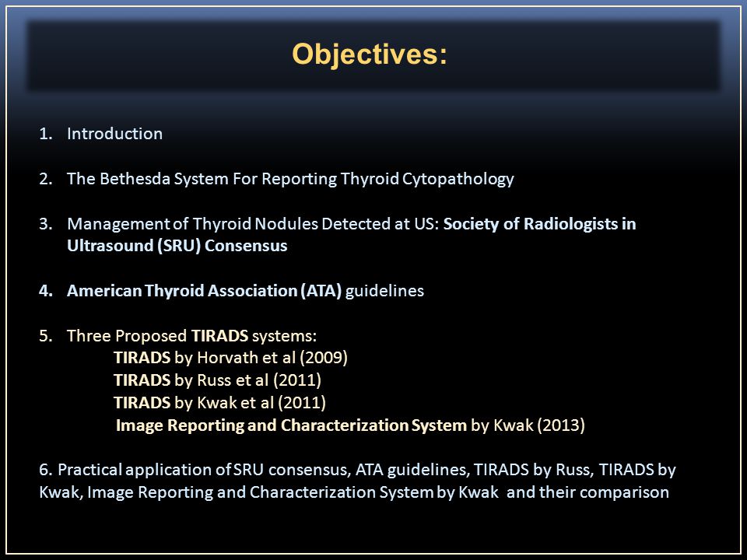Click "Management of Thyroid Nodules Detected at US" line

click(351, 224)
